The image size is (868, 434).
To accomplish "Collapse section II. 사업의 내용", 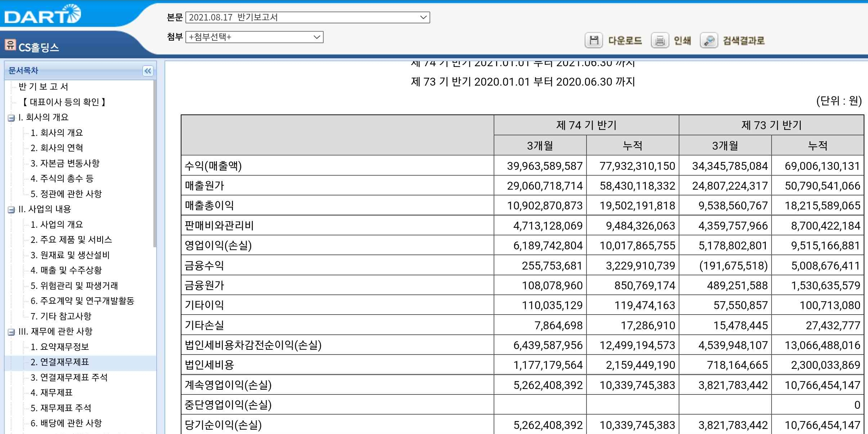I will (11, 209).
